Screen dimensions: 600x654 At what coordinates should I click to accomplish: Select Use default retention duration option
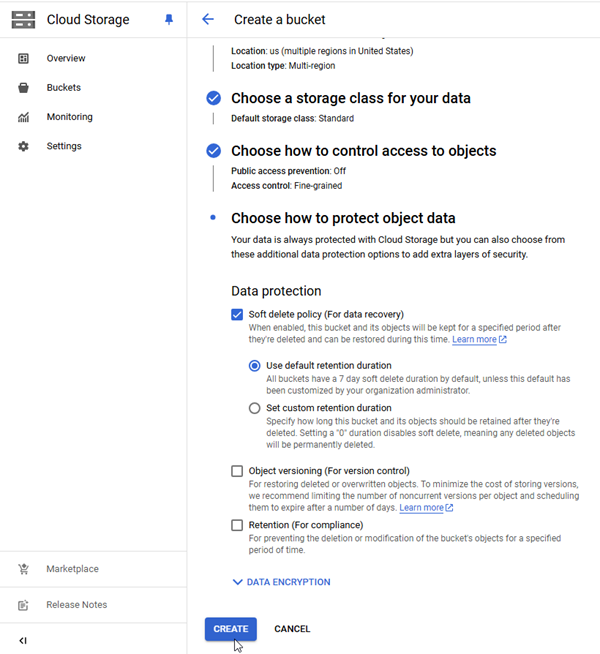[x=254, y=366]
